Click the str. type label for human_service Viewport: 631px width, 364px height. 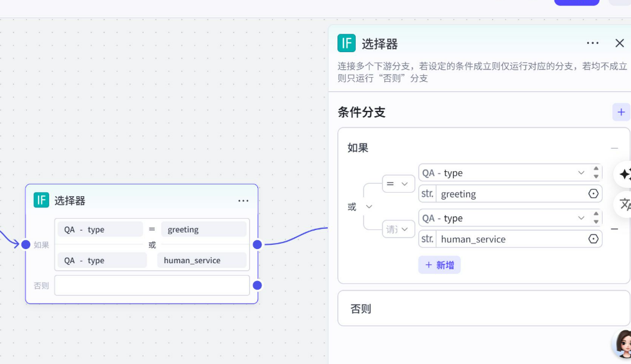[428, 239]
